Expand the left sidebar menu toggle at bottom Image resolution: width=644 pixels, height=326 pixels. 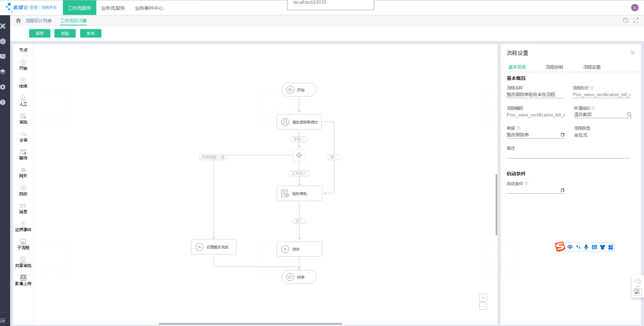(x=3, y=320)
